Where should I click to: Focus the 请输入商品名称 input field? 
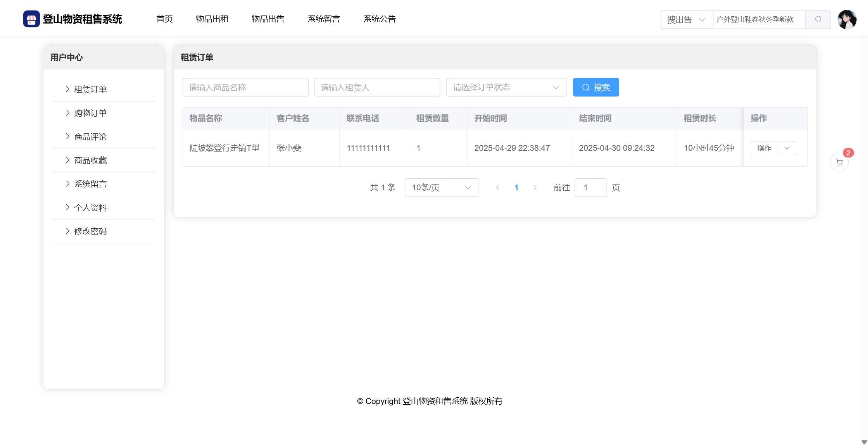[x=245, y=87]
